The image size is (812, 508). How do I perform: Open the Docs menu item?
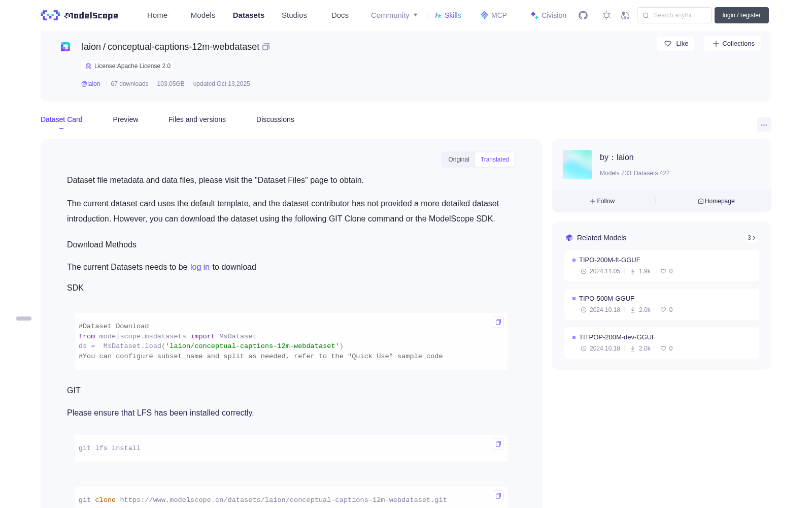340,15
